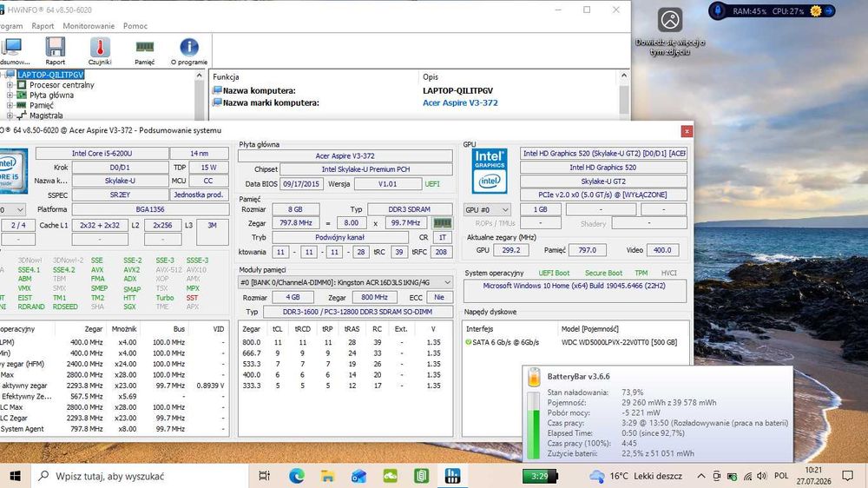
Task: Open the CPU selector dropdown
Action: (12, 210)
